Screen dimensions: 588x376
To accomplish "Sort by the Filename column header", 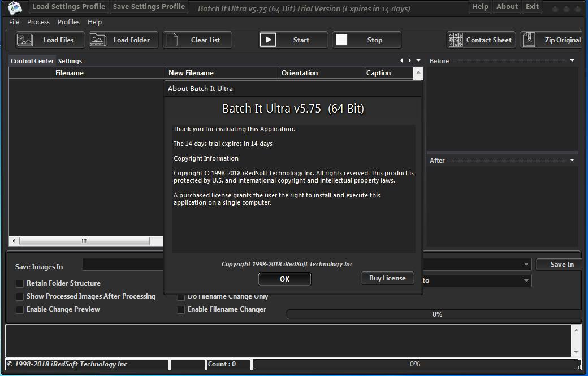I will (111, 73).
